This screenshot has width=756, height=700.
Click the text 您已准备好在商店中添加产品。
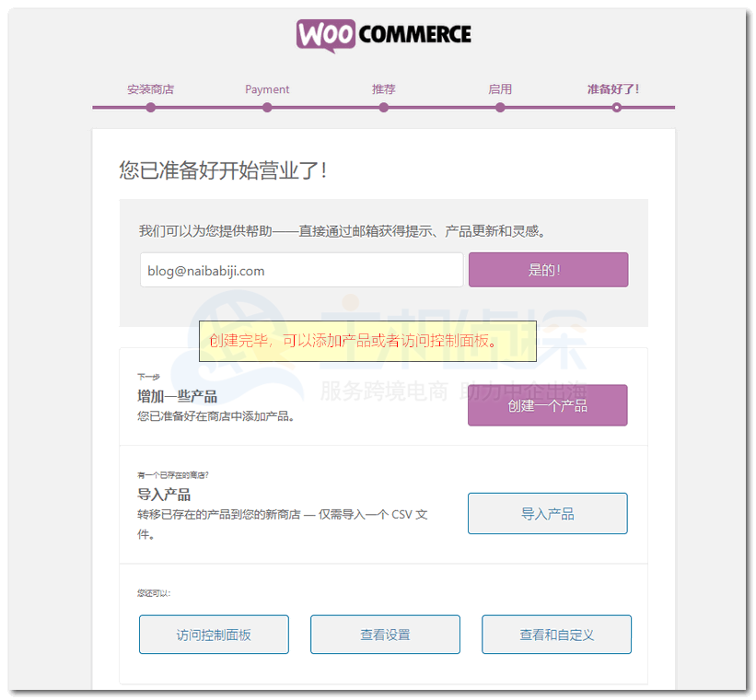click(215, 415)
